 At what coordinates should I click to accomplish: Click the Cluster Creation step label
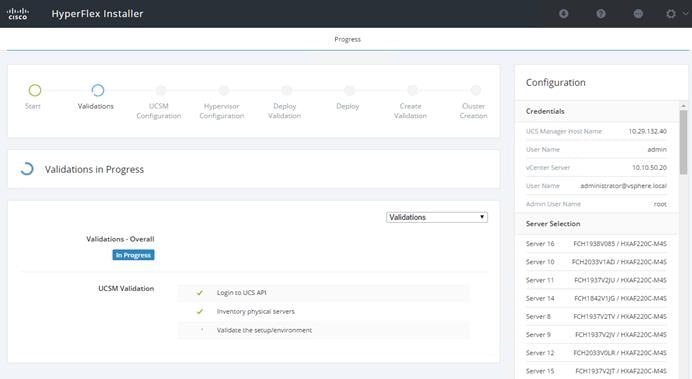(x=474, y=111)
